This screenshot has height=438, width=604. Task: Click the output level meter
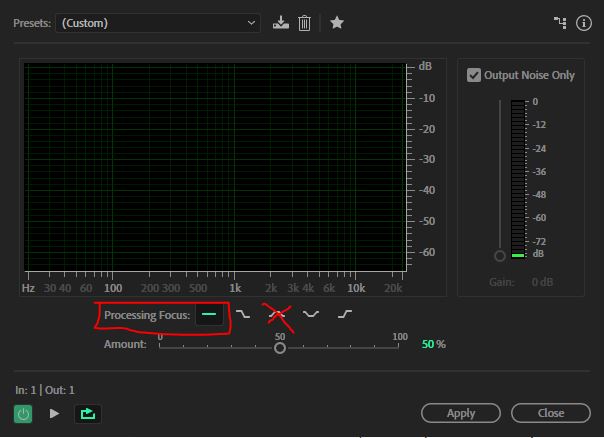pos(518,179)
